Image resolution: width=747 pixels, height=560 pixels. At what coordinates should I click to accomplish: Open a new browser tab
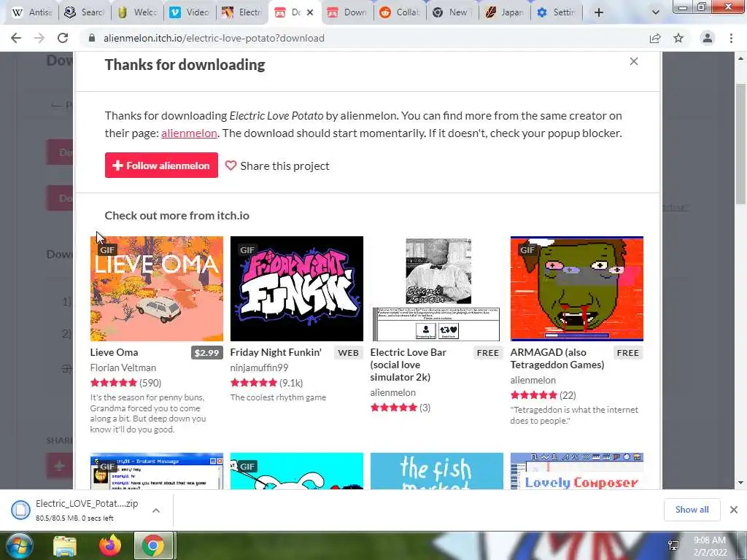coord(599,12)
